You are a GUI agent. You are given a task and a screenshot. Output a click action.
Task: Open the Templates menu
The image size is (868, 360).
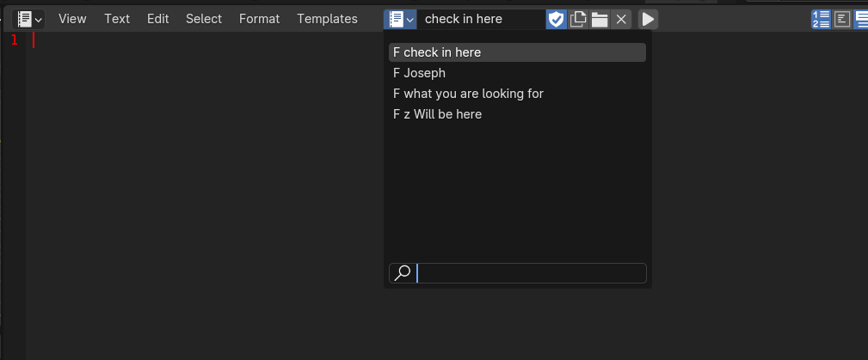pos(327,19)
